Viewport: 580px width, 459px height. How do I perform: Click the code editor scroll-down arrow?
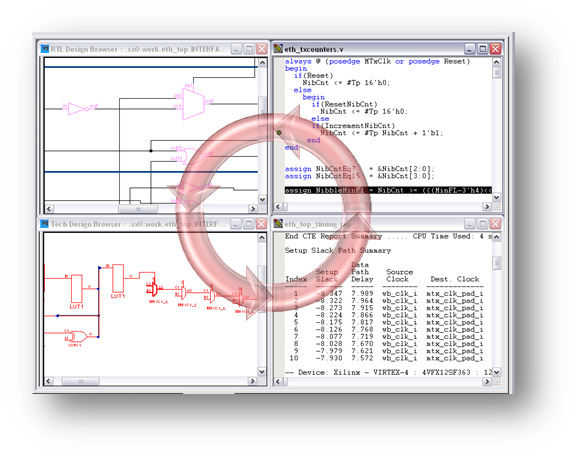click(496, 197)
